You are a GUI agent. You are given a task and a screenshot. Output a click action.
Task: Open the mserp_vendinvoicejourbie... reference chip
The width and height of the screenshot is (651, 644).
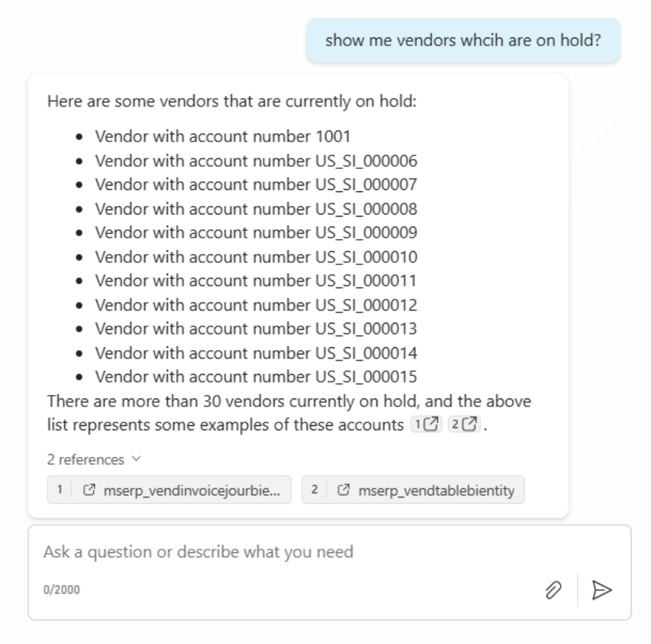(x=169, y=491)
